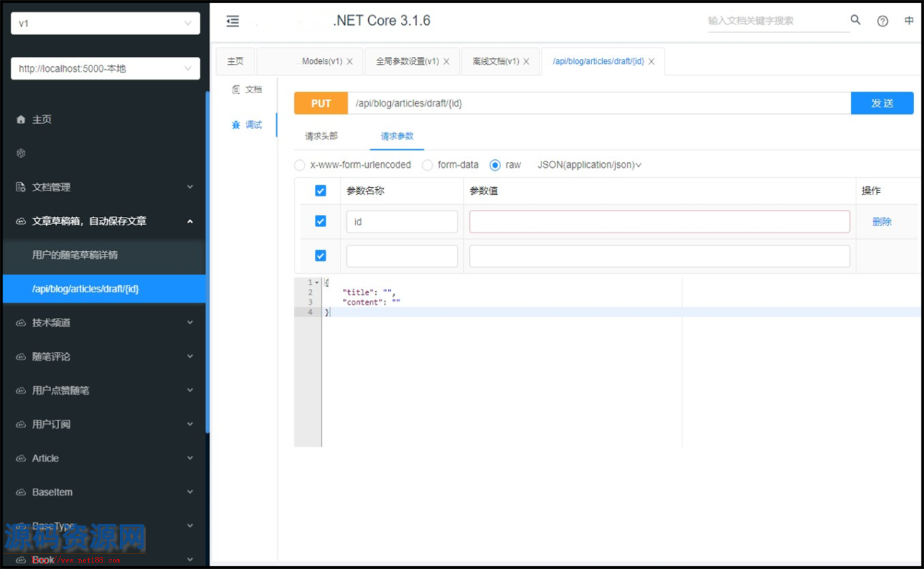Click the 调试 bug icon
This screenshot has width=924, height=569.
coord(236,124)
